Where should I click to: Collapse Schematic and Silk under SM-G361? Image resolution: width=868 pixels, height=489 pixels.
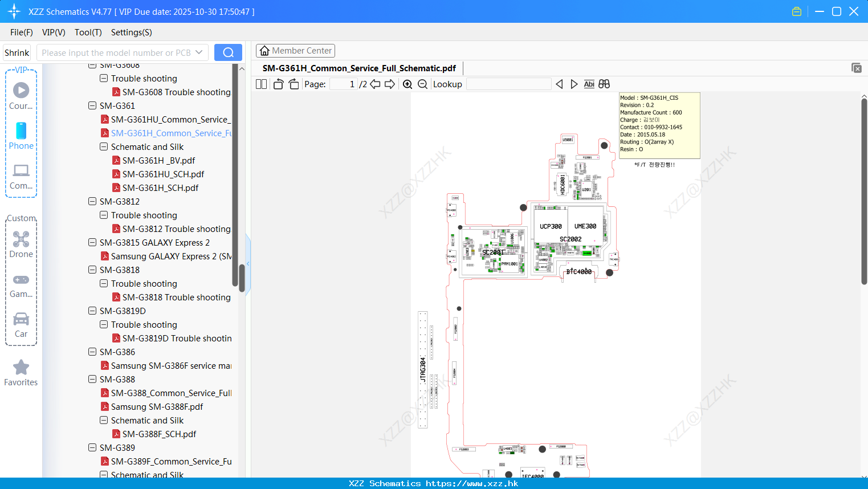[x=104, y=146]
